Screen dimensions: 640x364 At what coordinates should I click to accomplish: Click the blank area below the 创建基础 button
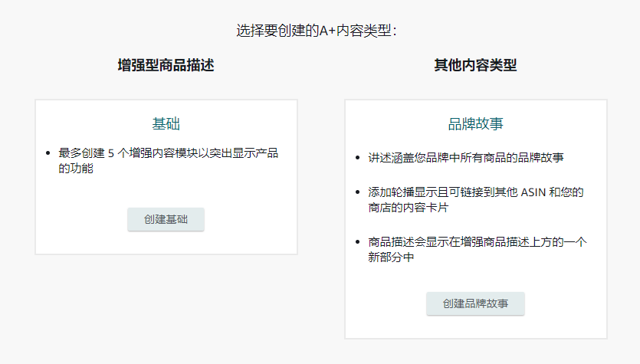tap(166, 243)
